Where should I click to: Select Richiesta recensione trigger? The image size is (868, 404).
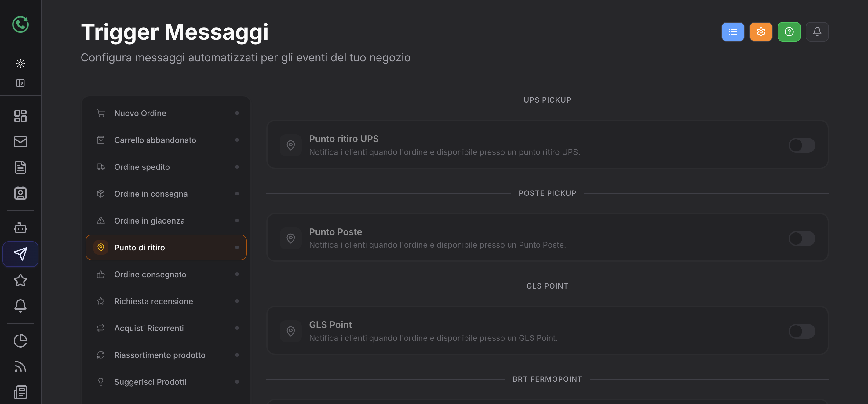pos(166,301)
